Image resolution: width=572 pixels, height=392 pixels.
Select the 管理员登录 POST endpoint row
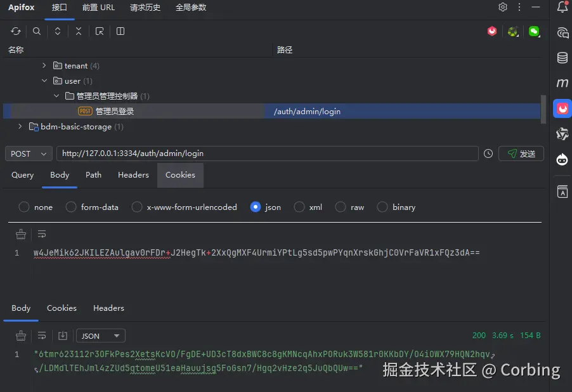[x=272, y=111]
